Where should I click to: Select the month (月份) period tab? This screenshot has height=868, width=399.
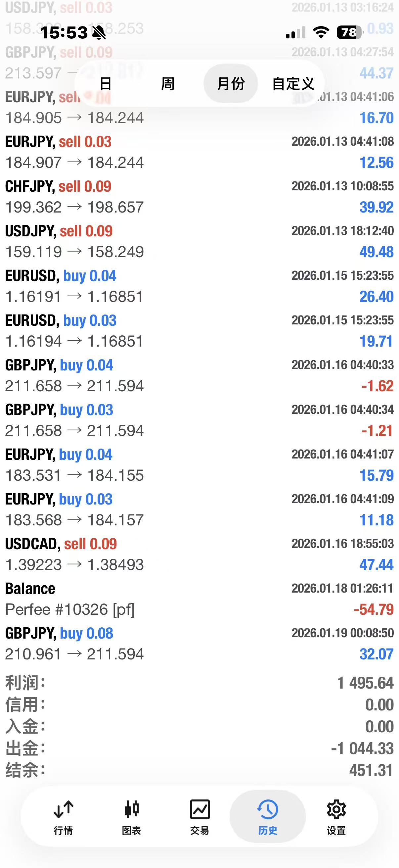point(231,83)
